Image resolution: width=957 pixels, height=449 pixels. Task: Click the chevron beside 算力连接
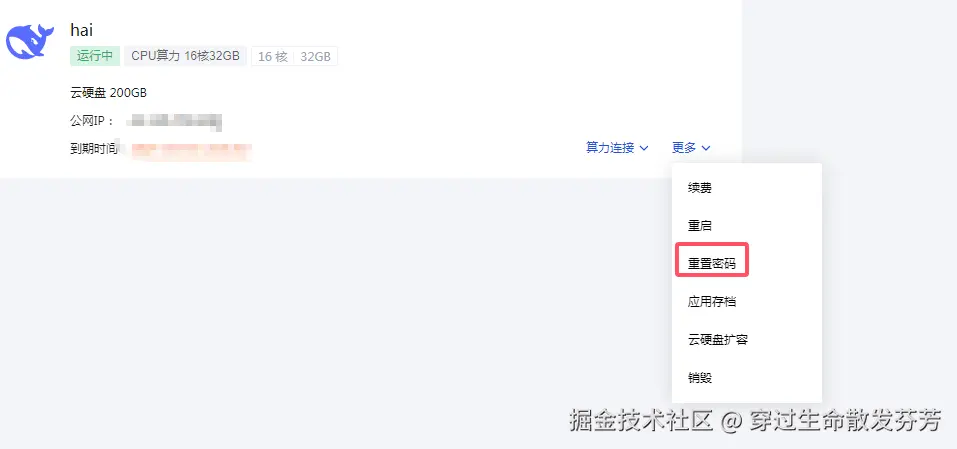coord(643,148)
